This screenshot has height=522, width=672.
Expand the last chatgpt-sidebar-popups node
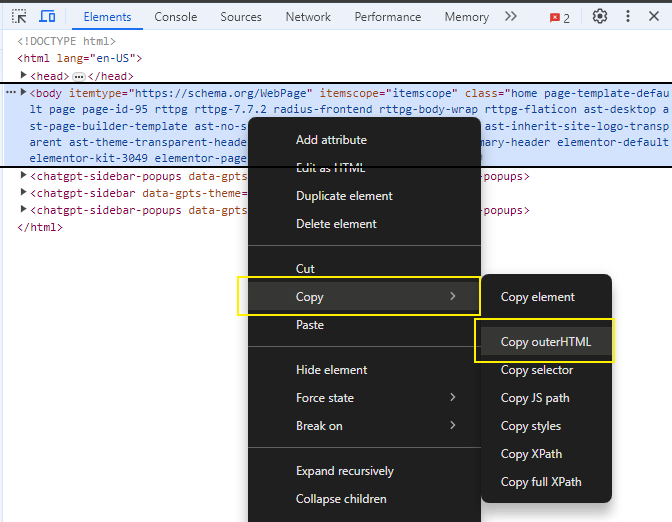24,210
